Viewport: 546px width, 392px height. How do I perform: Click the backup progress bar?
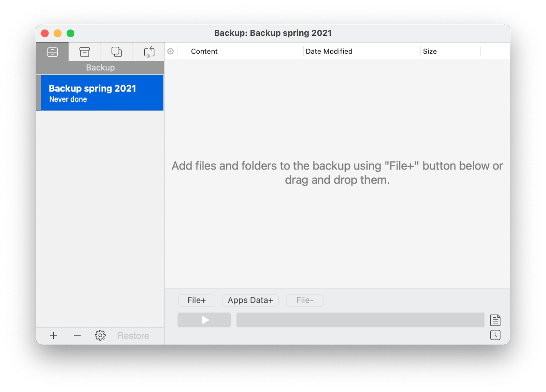[360, 320]
